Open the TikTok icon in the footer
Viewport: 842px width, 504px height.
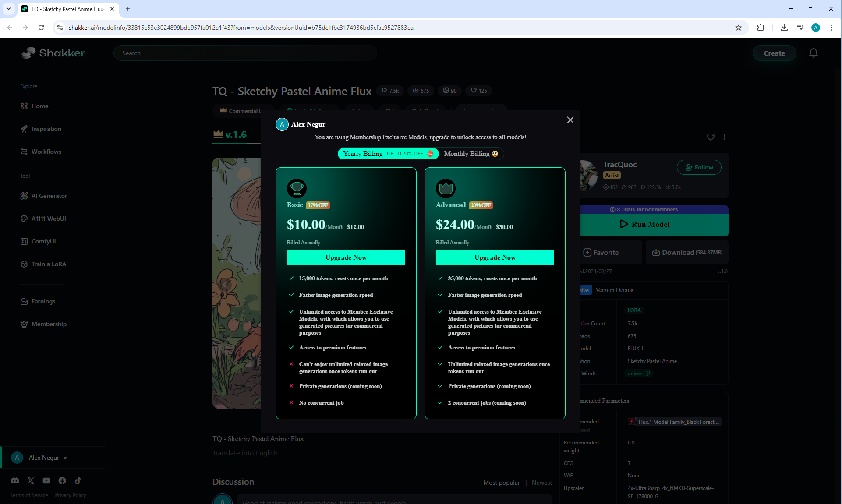(78, 480)
